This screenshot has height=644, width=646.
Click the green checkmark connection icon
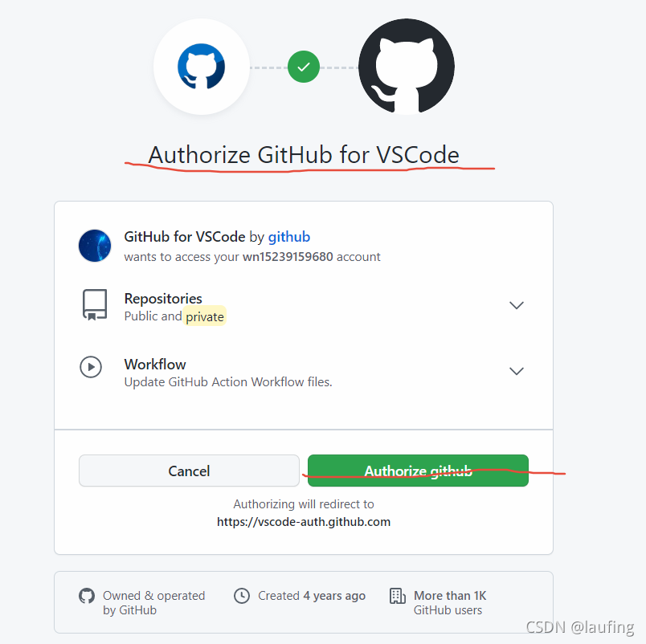[304, 67]
